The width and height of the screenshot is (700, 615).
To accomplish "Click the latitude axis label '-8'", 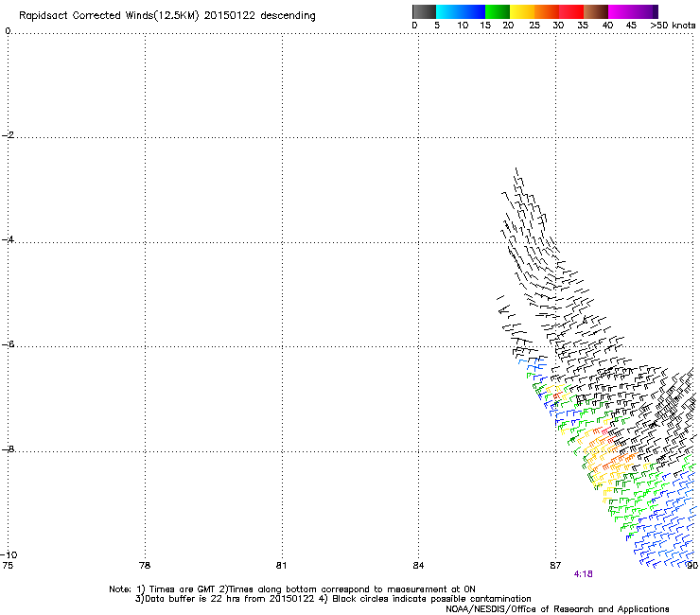I will (8, 448).
